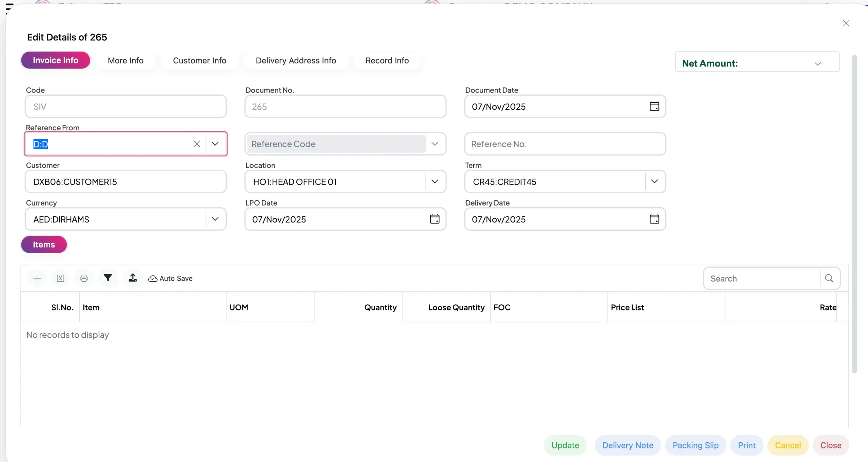Viewport: 868px width, 462px height.
Task: Click the upload import icon
Action: pyautogui.click(x=133, y=278)
